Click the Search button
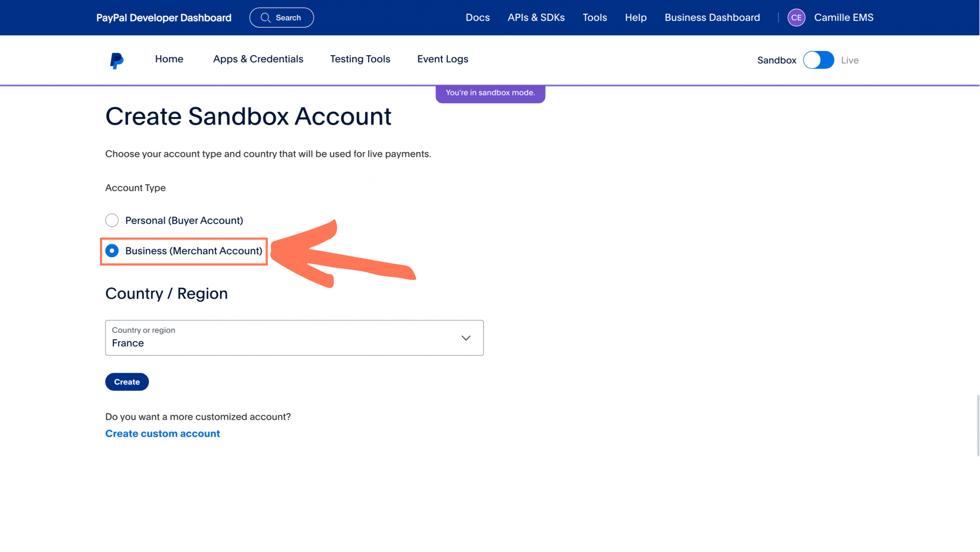The image size is (980, 552). (281, 18)
